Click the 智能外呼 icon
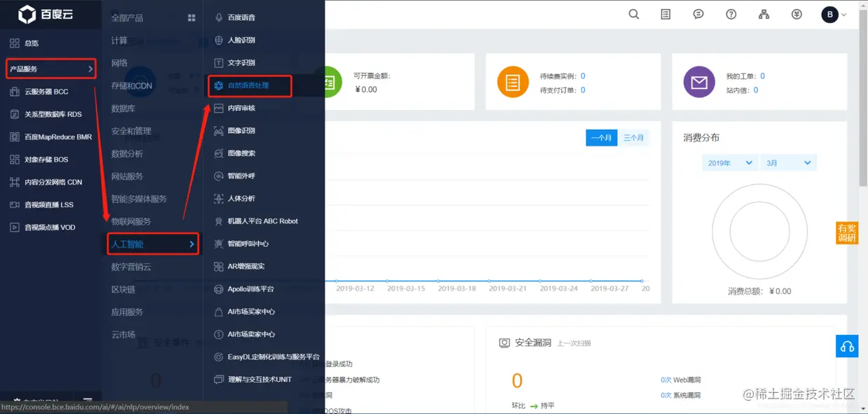The image size is (868, 414). [x=219, y=176]
